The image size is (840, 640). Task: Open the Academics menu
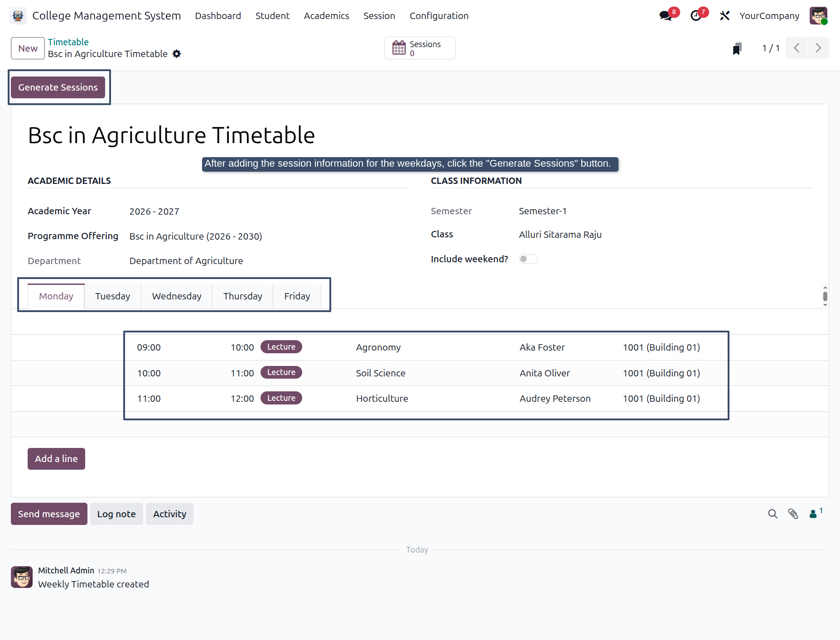pyautogui.click(x=326, y=16)
